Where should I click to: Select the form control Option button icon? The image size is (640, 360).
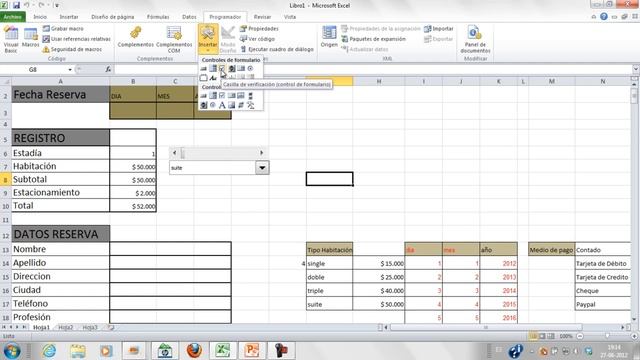click(250, 69)
